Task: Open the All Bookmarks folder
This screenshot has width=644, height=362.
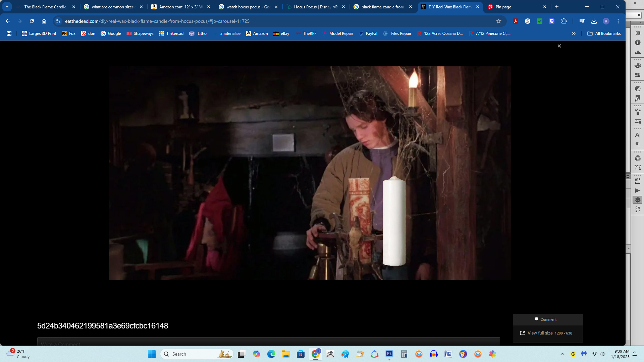Action: click(x=604, y=34)
